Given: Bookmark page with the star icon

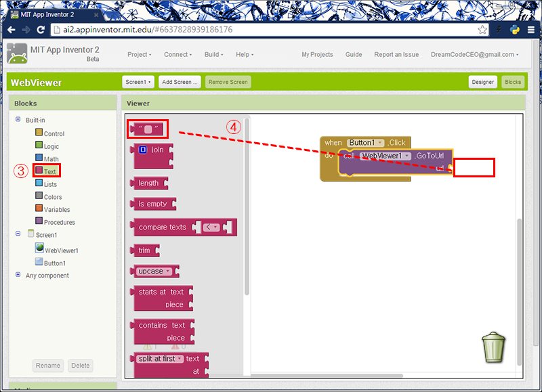Looking at the screenshot, I should (482, 30).
